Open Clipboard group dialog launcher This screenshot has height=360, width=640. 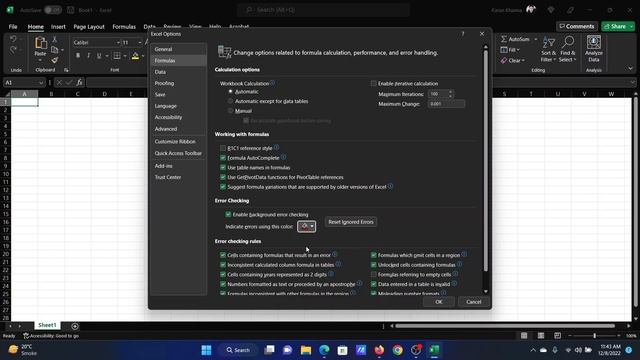tap(66, 70)
